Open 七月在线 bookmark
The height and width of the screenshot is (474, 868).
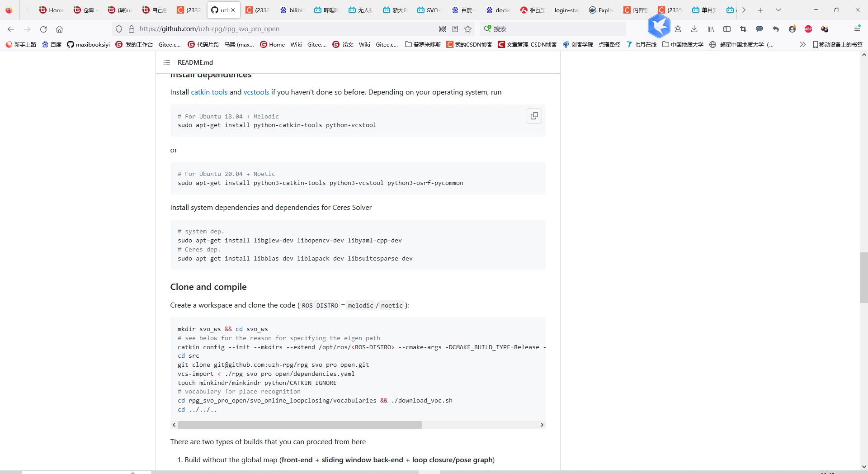point(641,44)
